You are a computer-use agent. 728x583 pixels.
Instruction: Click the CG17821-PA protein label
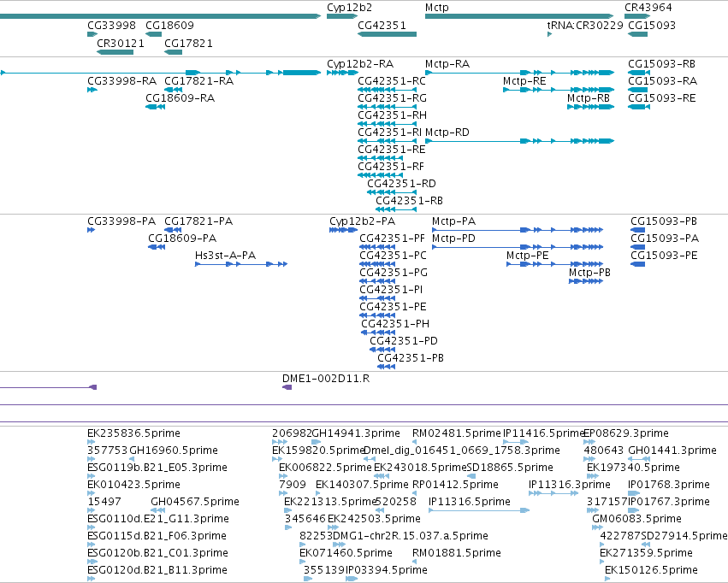(x=198, y=221)
